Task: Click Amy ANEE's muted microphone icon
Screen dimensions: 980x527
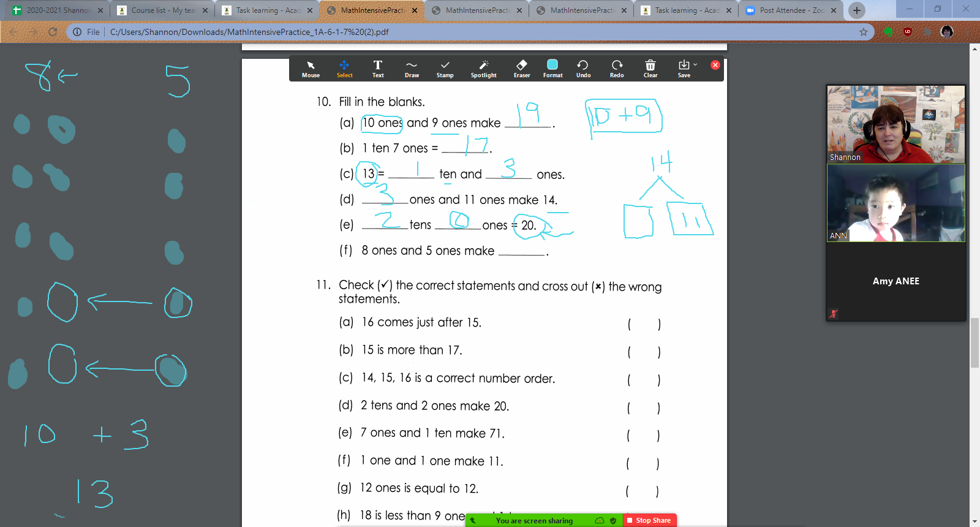Action: pyautogui.click(x=834, y=314)
